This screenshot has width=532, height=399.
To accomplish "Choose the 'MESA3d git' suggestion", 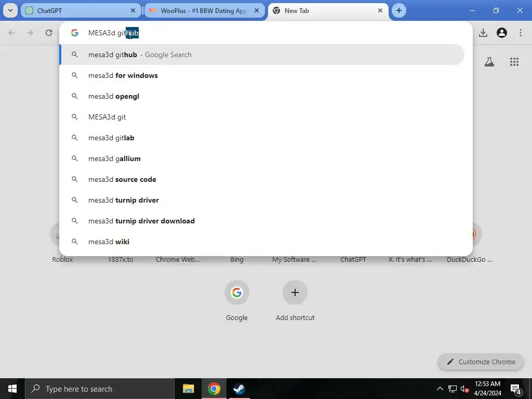I will coord(262,117).
